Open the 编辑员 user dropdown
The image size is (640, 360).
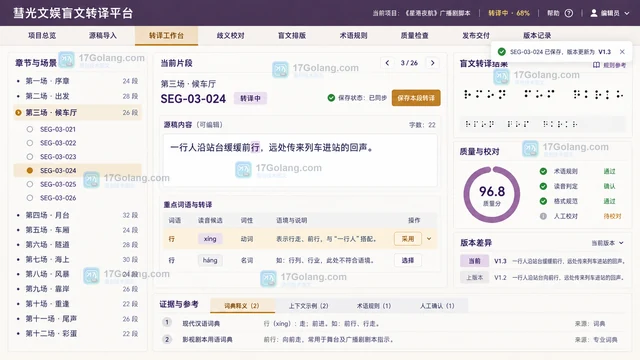[x=610, y=13]
